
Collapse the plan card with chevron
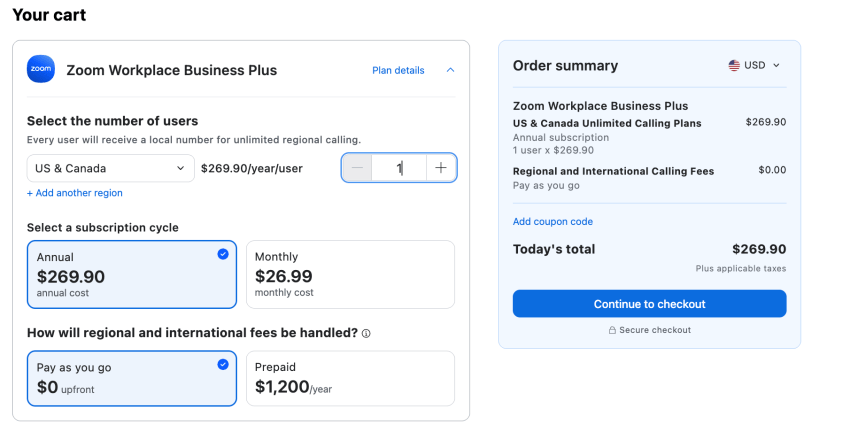click(450, 70)
